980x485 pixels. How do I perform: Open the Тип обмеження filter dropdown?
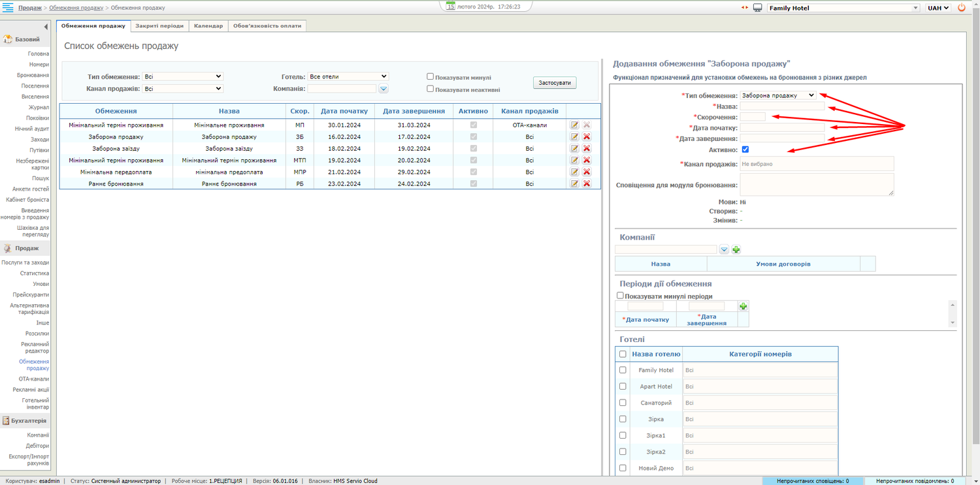[x=183, y=76]
